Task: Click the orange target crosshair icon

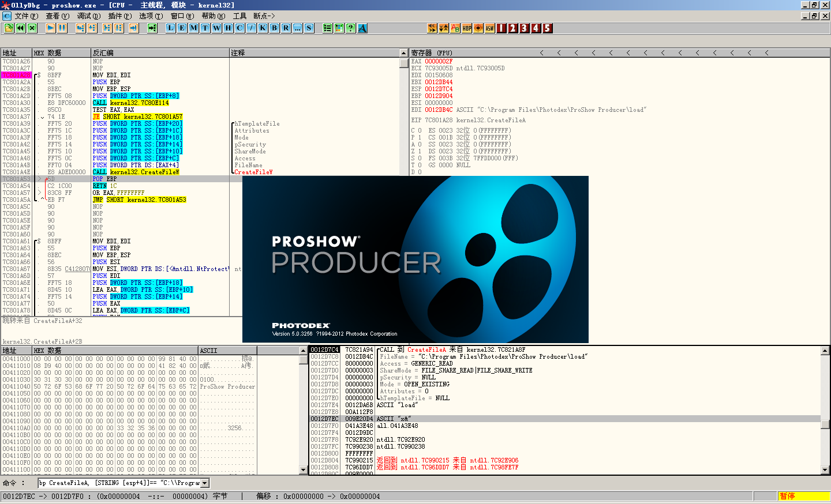Action: click(478, 28)
